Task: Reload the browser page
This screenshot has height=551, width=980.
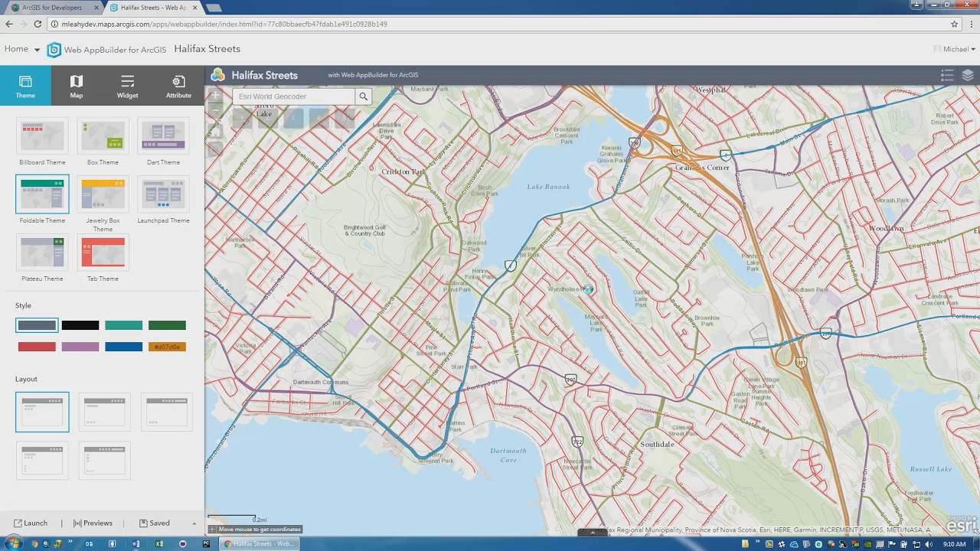Action: [38, 24]
